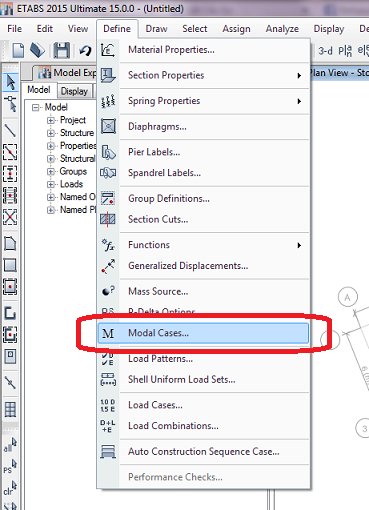The width and height of the screenshot is (369, 510).
Task: Click the Pier Labels menu icon
Action: click(x=108, y=152)
